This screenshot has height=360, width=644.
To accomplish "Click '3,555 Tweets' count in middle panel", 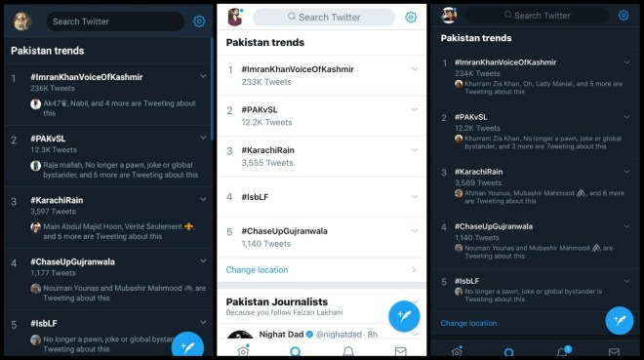I will tap(267, 163).
